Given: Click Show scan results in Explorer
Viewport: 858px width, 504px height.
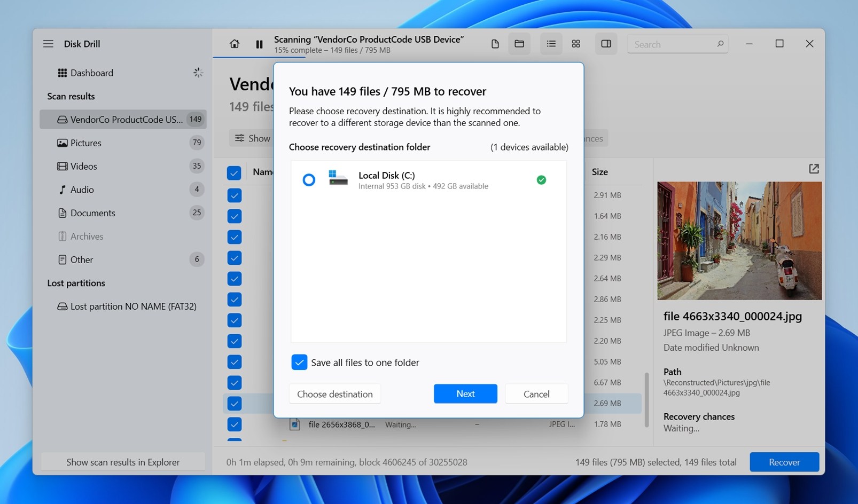Looking at the screenshot, I should tap(123, 462).
